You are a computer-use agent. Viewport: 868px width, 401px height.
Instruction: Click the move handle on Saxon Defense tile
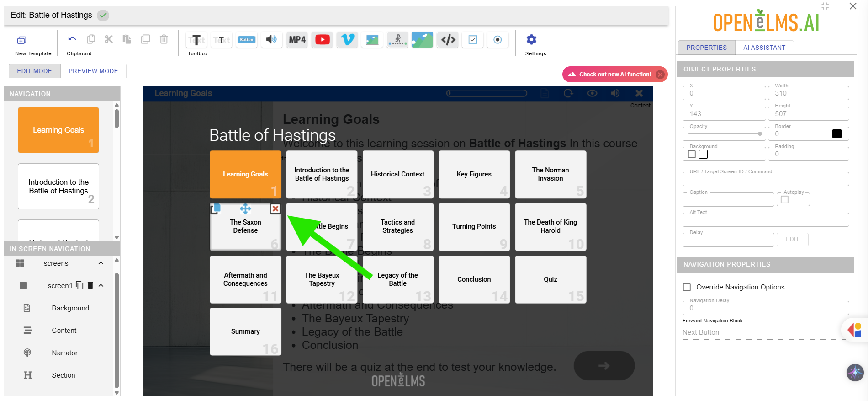[245, 209]
